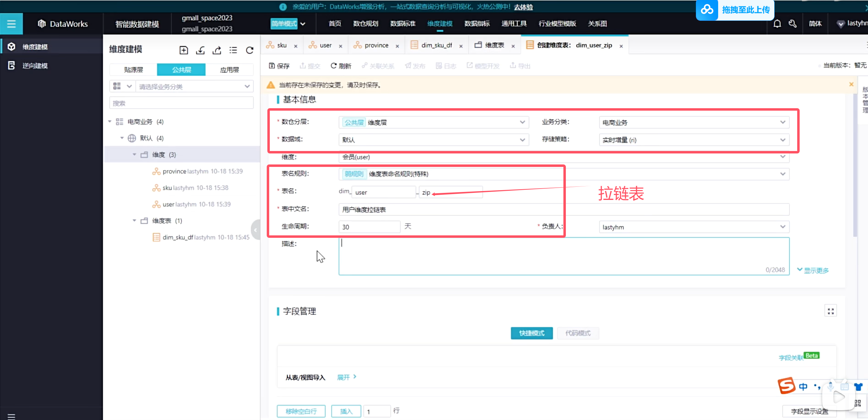Switch to 代码模式 field editing
The height and width of the screenshot is (420, 868).
click(x=577, y=333)
